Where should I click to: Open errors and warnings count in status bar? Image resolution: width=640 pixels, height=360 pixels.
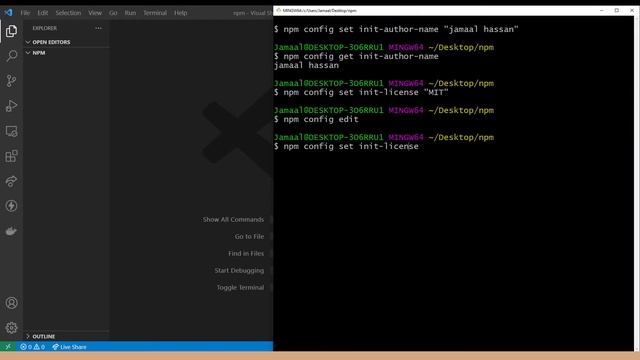[x=32, y=347]
